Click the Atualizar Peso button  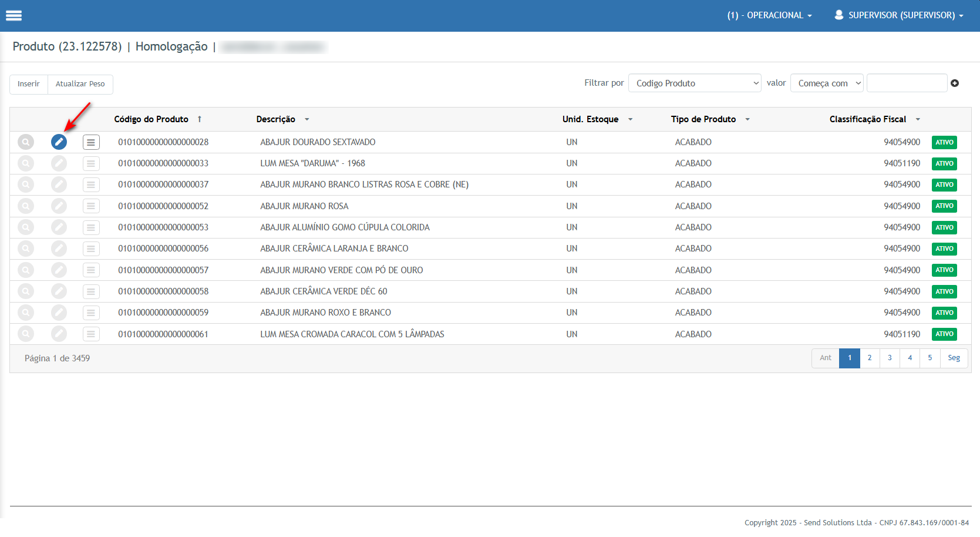(80, 84)
